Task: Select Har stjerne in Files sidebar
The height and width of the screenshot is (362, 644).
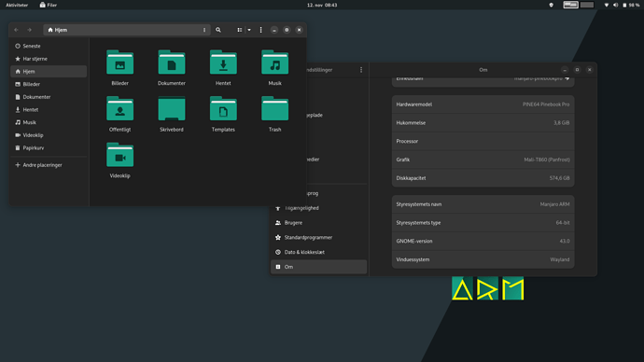Action: (x=49, y=59)
